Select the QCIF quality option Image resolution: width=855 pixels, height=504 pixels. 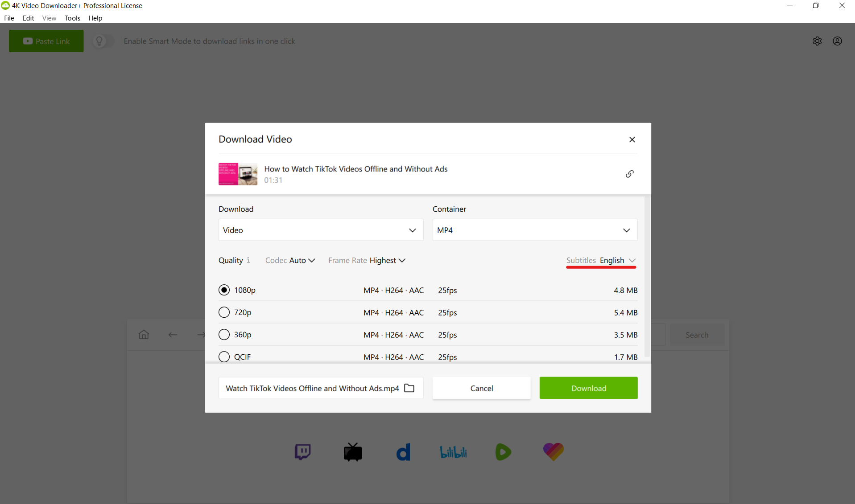click(224, 357)
